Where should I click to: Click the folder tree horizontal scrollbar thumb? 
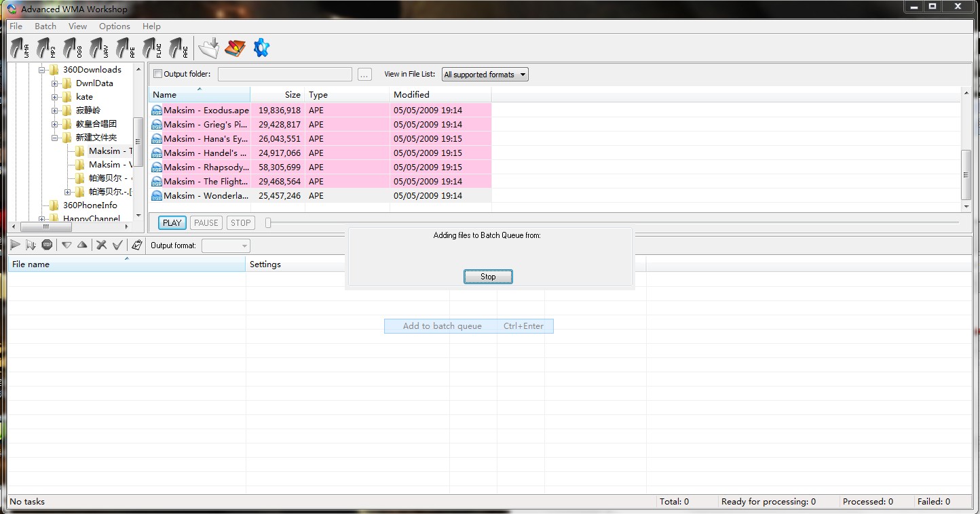46,228
